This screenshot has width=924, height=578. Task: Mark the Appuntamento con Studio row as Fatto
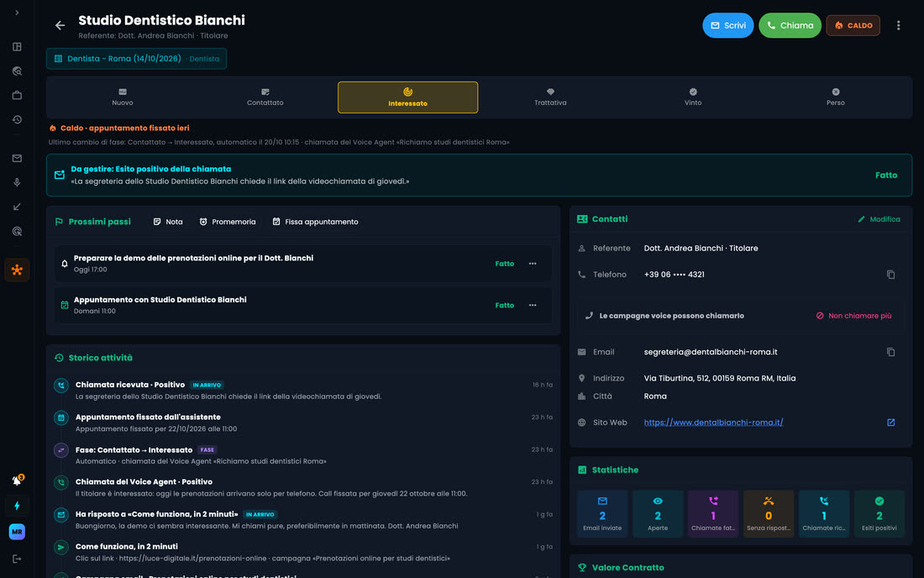pyautogui.click(x=505, y=305)
